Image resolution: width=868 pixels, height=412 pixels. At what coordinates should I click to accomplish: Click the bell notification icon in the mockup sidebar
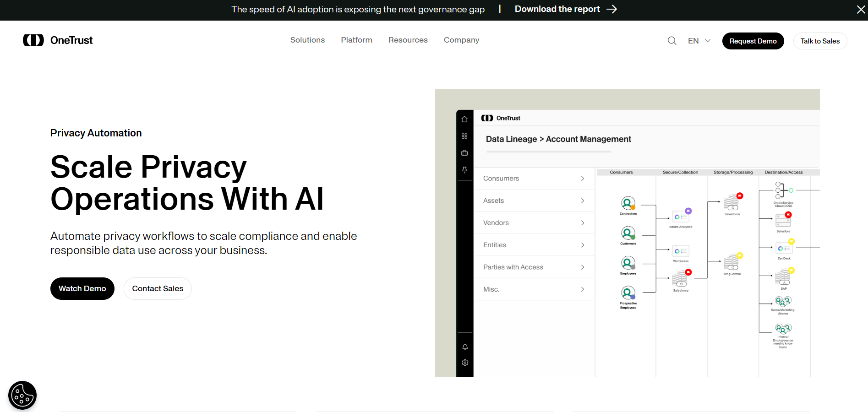(x=465, y=347)
